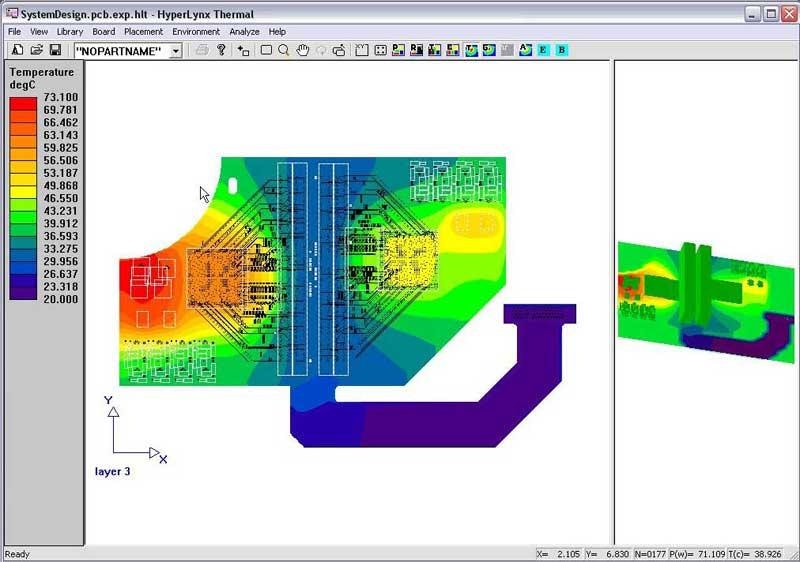Click the New file toolbar icon
Image resolution: width=800 pixels, height=562 pixels.
point(18,50)
